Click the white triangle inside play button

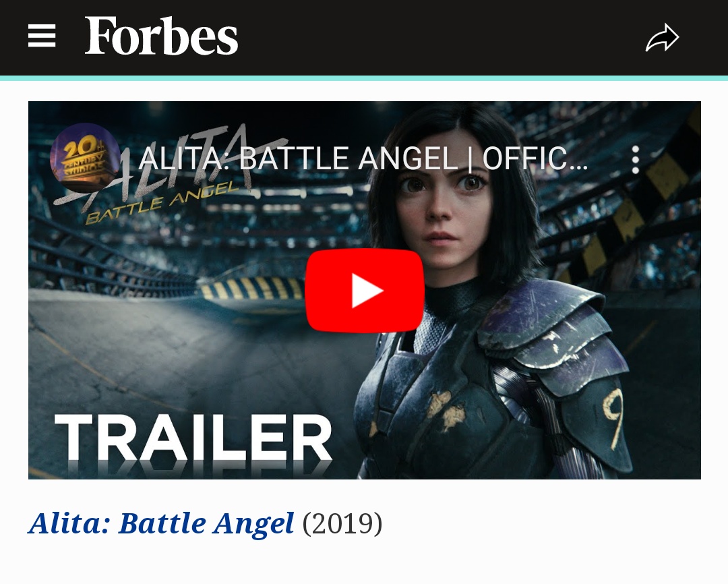click(367, 291)
